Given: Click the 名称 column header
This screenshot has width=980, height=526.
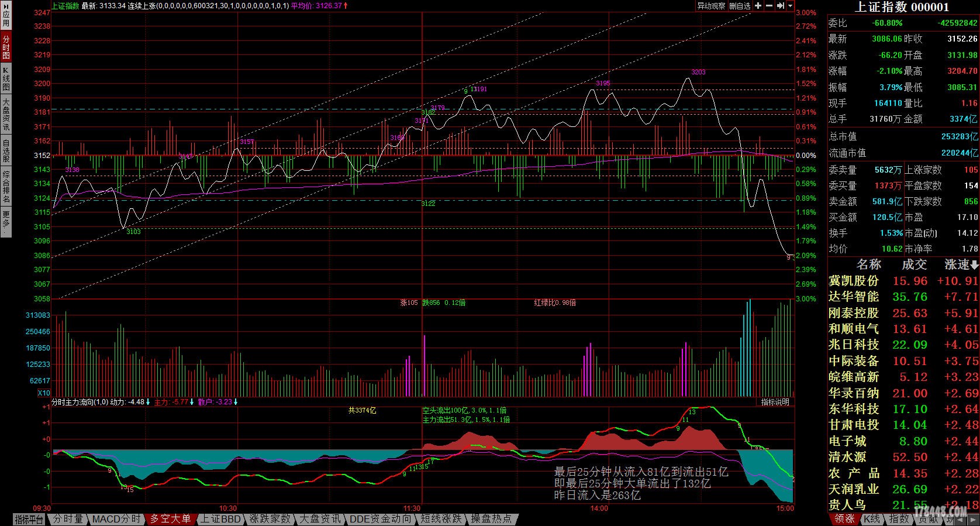Looking at the screenshot, I should tap(869, 264).
